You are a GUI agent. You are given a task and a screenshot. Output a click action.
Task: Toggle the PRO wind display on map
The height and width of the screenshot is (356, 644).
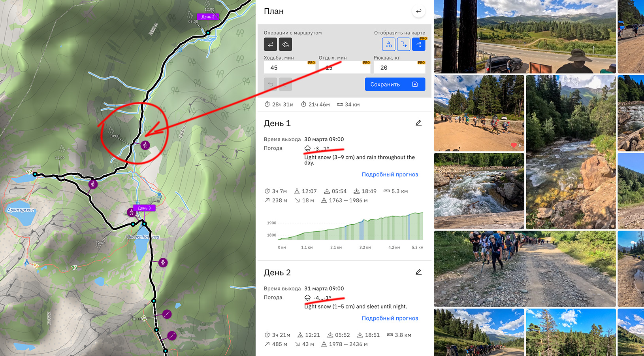418,44
